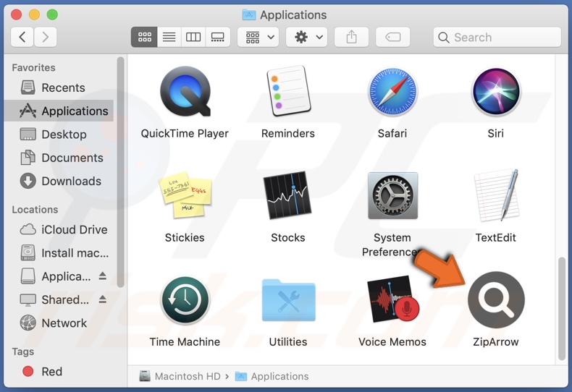Open Documents in the sidebar
572x392 pixels.
tap(59, 158)
